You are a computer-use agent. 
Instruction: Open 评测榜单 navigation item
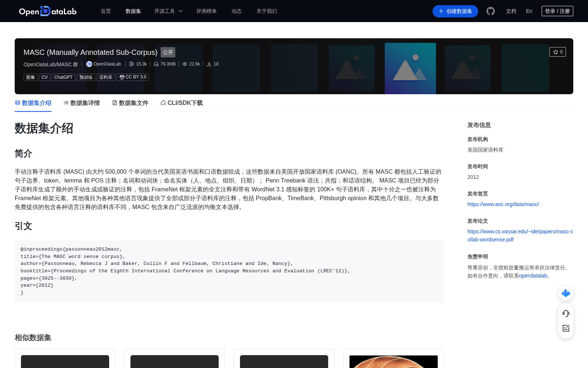click(x=207, y=11)
